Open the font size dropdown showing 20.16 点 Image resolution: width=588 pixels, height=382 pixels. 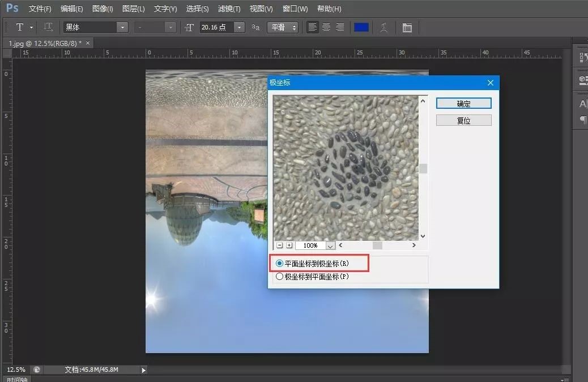(239, 27)
